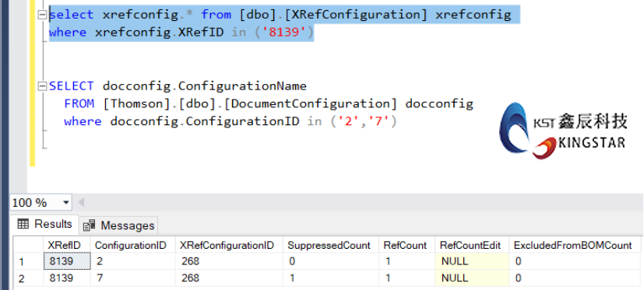Collapse the SELECT docconfig query block
The width and height of the screenshot is (644, 290).
[42, 86]
